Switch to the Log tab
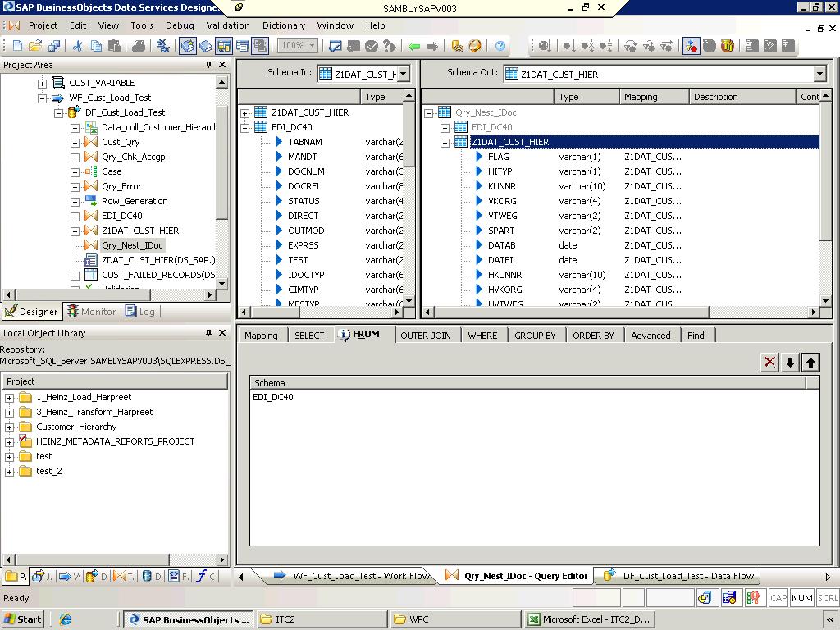Viewport: 840px width, 630px height. [x=140, y=311]
